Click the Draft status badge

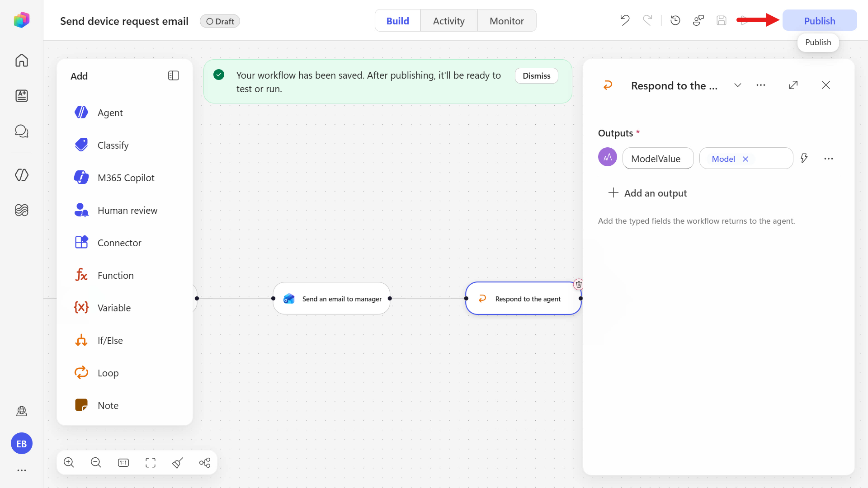pyautogui.click(x=220, y=21)
